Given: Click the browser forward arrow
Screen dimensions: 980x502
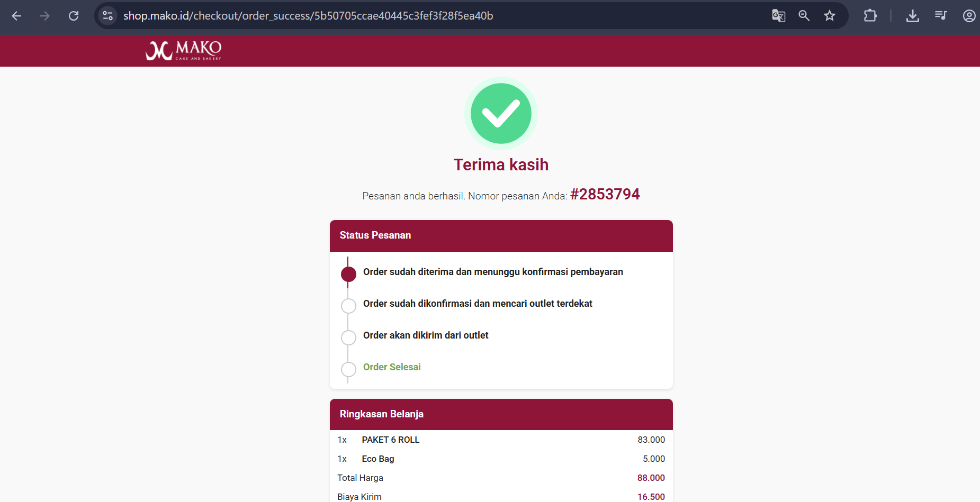Looking at the screenshot, I should 45,16.
